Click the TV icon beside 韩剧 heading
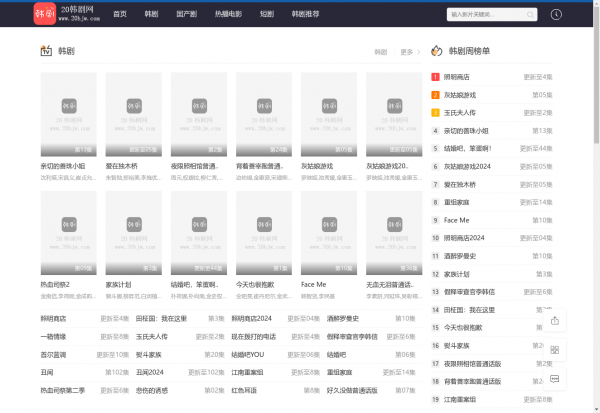The width and height of the screenshot is (600, 413). (46, 51)
